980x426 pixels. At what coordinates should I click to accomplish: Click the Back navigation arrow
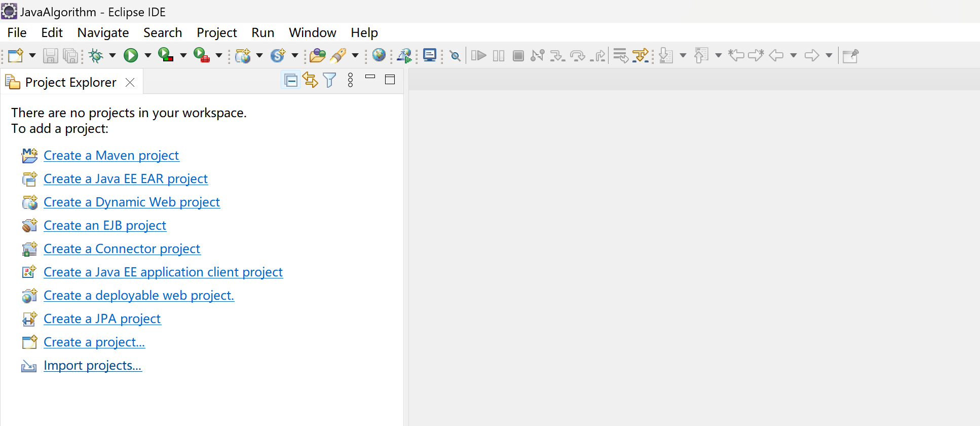(x=776, y=55)
